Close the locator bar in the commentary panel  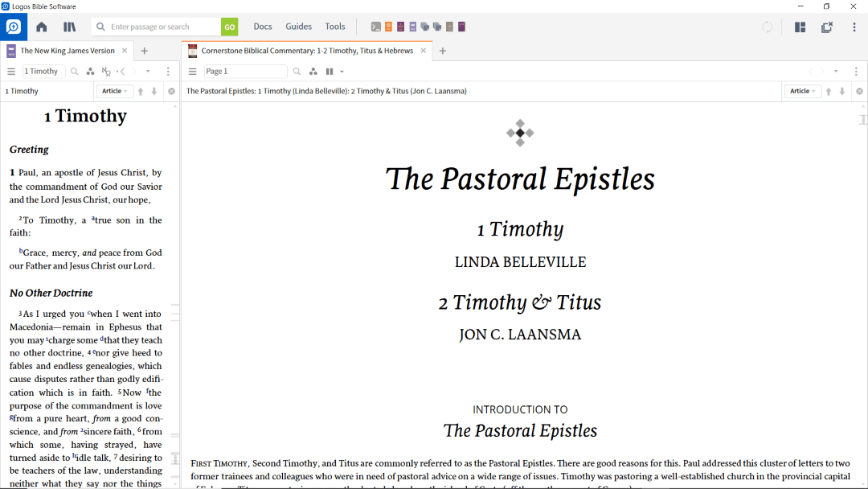(859, 92)
